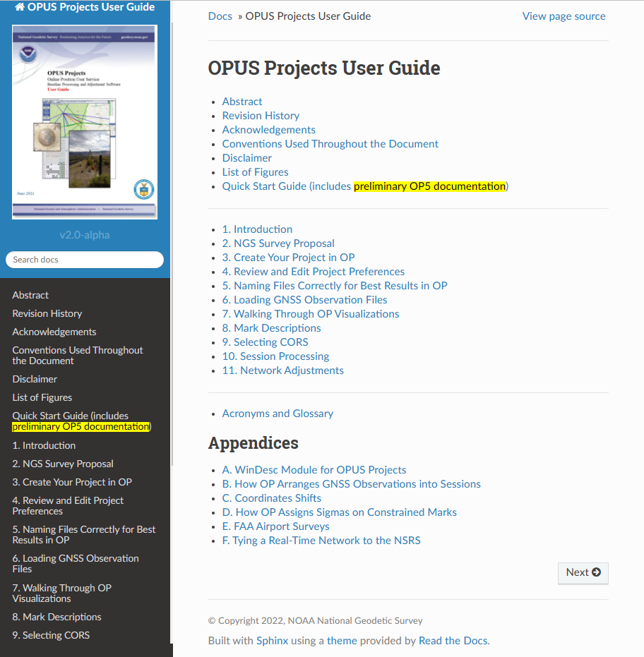The height and width of the screenshot is (657, 644).
Task: Go to Docs breadcrumb link
Action: point(220,16)
